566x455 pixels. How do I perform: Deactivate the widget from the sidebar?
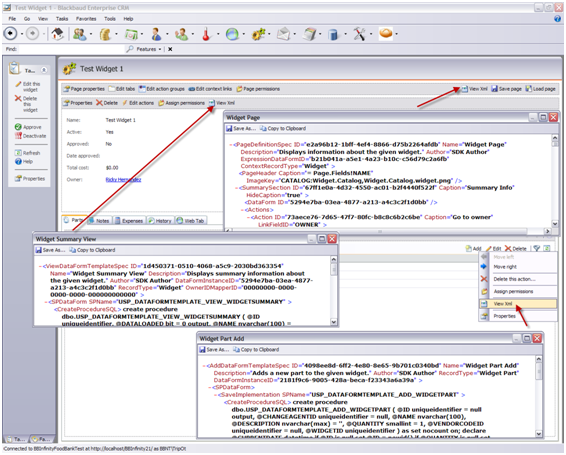tap(31, 136)
